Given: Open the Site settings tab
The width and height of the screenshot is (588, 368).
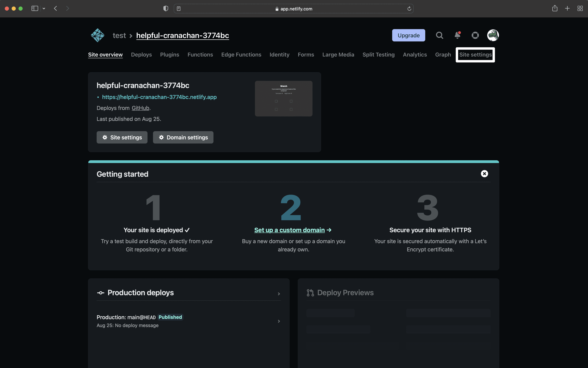Looking at the screenshot, I should tap(475, 54).
